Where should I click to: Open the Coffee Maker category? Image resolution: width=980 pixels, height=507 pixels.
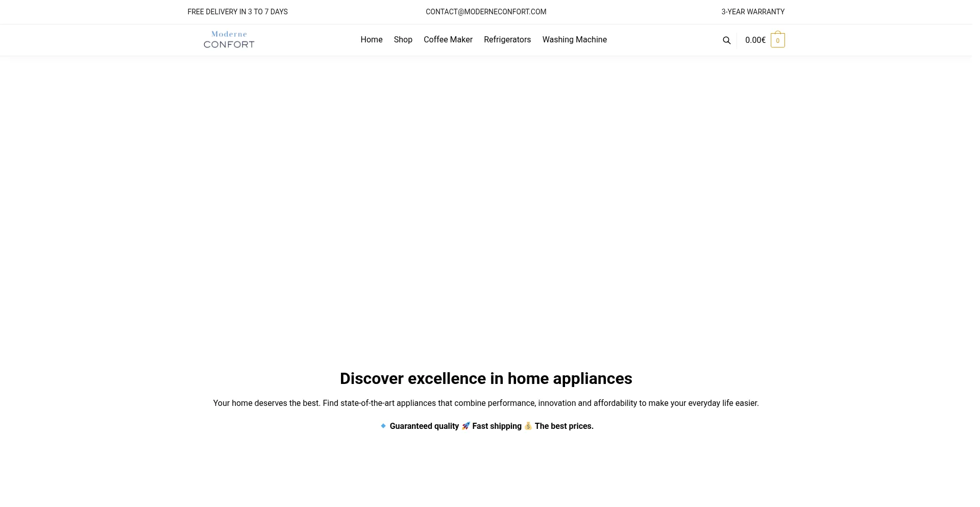(448, 40)
